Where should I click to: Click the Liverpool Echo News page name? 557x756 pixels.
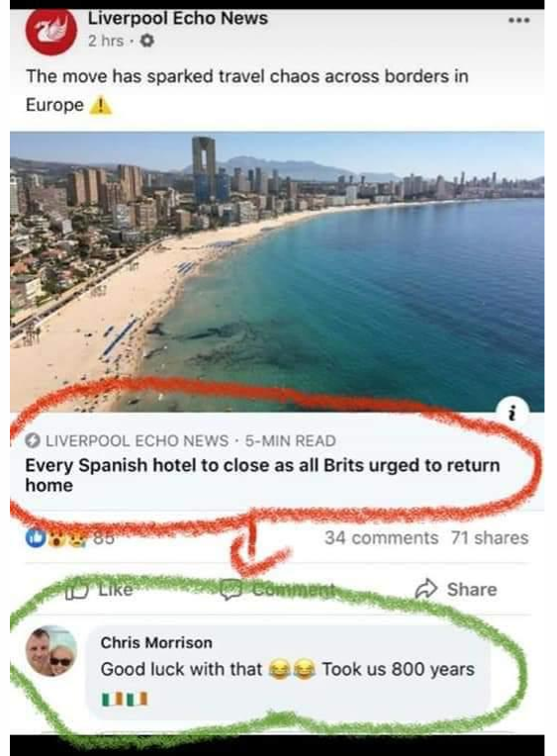tap(177, 19)
